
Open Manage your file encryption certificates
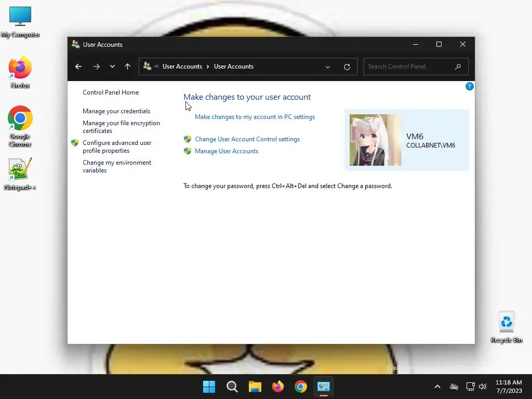pyautogui.click(x=121, y=127)
